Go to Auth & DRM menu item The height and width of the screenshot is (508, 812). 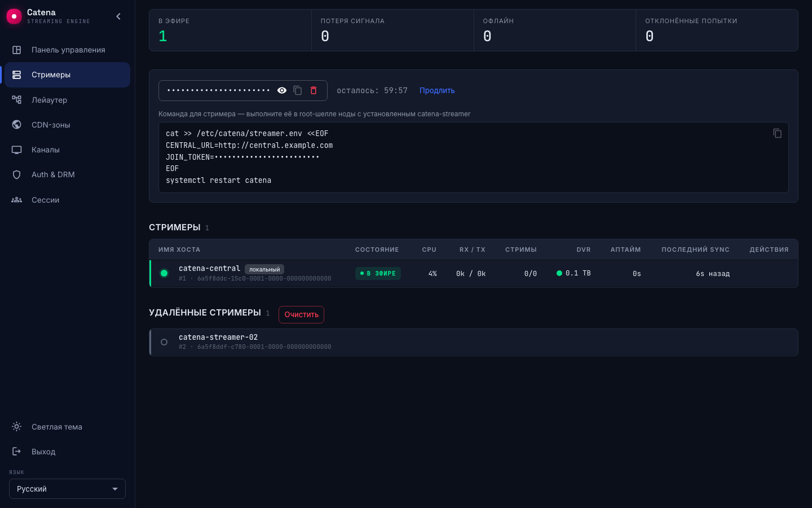[x=68, y=174]
